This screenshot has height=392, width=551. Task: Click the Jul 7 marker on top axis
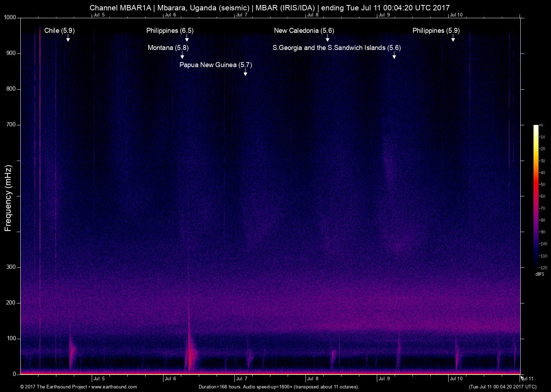tap(242, 15)
